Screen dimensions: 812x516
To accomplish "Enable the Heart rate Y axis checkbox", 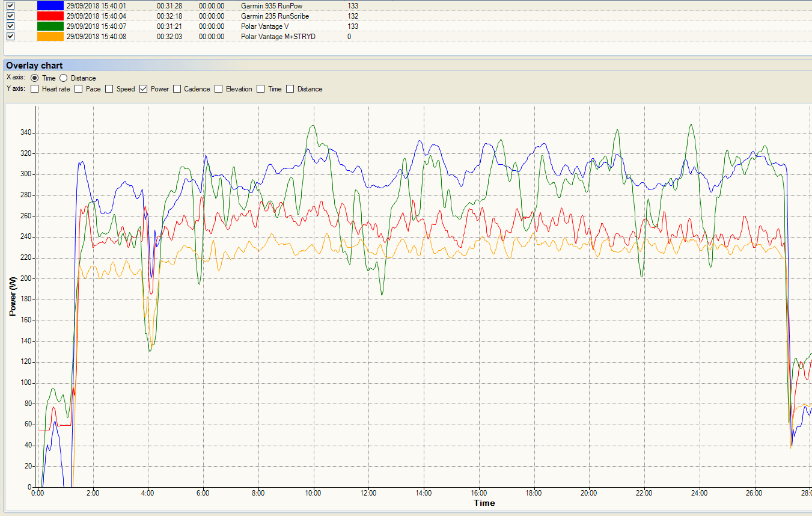I will pyautogui.click(x=35, y=89).
